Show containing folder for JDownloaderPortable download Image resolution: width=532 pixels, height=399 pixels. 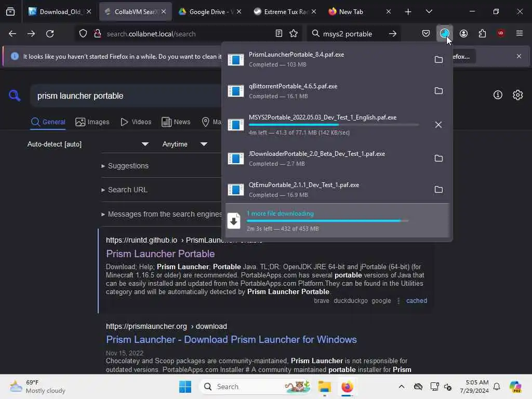tap(438, 158)
